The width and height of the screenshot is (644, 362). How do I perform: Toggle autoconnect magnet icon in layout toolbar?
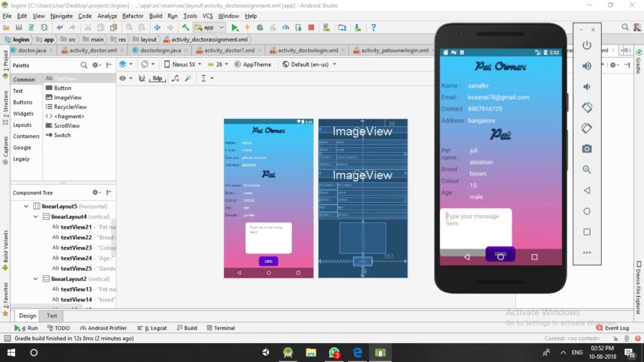click(x=140, y=79)
